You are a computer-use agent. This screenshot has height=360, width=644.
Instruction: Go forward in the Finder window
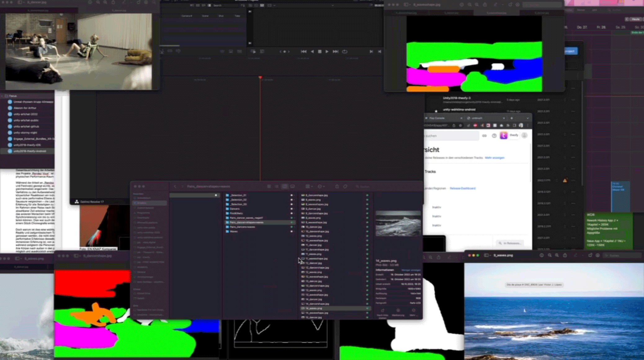pyautogui.click(x=182, y=187)
